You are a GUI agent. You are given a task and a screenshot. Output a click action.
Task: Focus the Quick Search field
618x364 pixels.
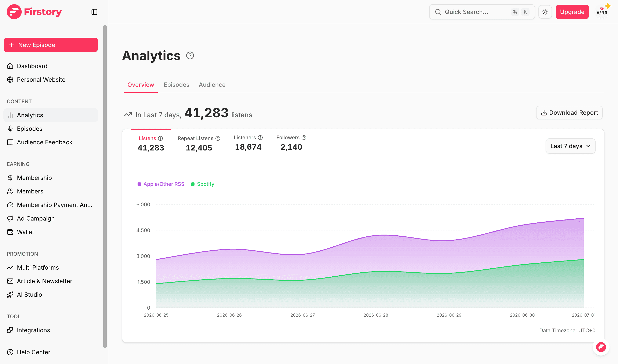pyautogui.click(x=482, y=12)
